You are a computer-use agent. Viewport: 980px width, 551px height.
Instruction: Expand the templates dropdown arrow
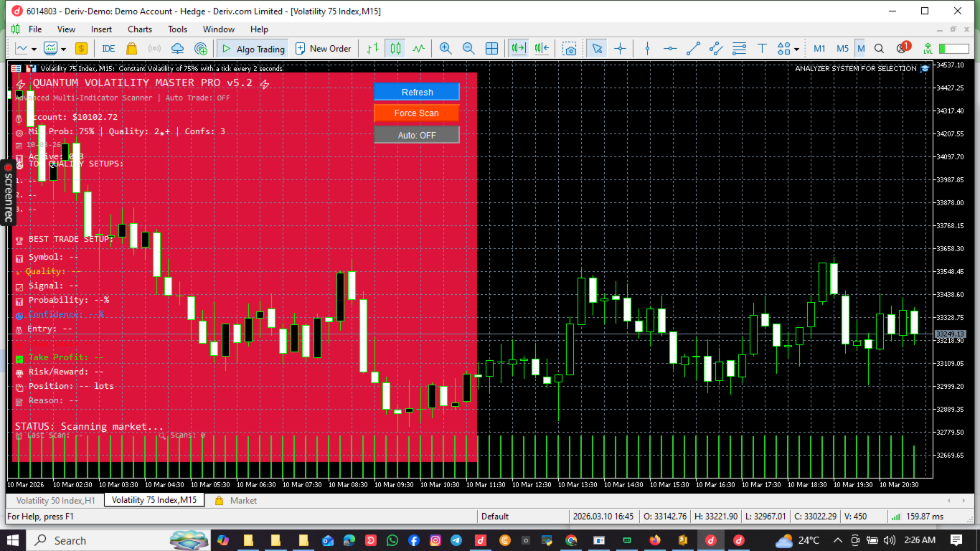tap(64, 49)
